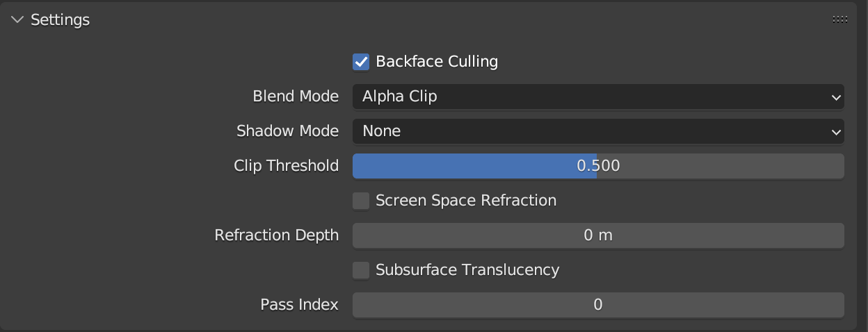
Task: Enable the Subsurface Translucency checkbox
Action: [x=361, y=270]
